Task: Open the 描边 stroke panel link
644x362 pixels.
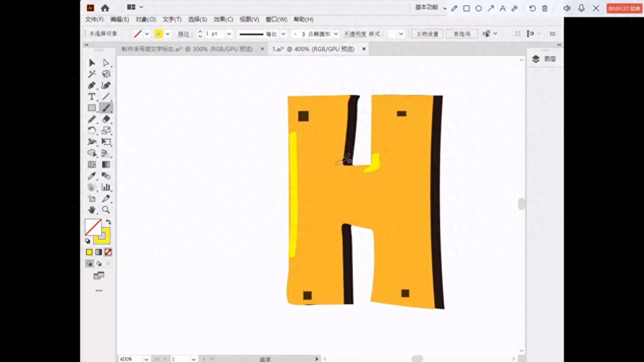Action: click(x=185, y=34)
